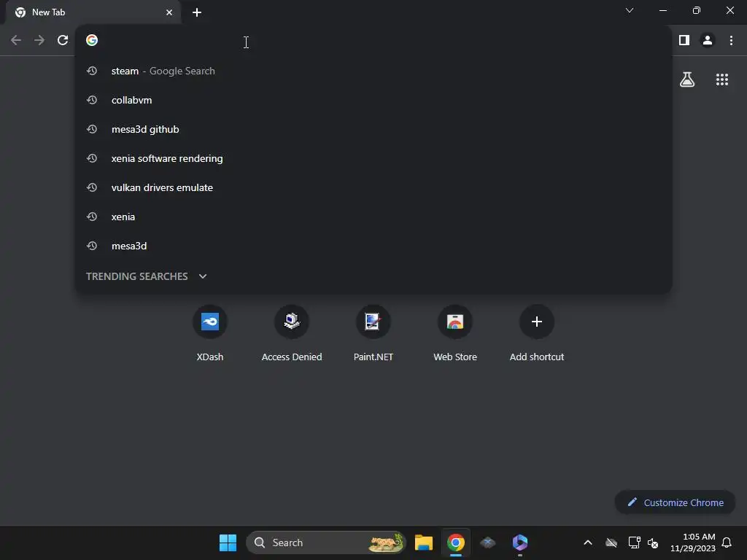
Task: Click the Customize Chrome button
Action: [675, 502]
